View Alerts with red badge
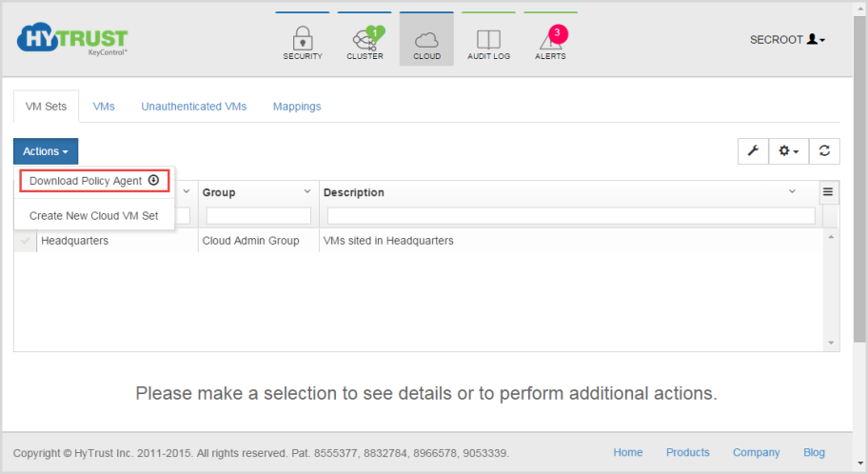This screenshot has height=474, width=868. pyautogui.click(x=551, y=43)
